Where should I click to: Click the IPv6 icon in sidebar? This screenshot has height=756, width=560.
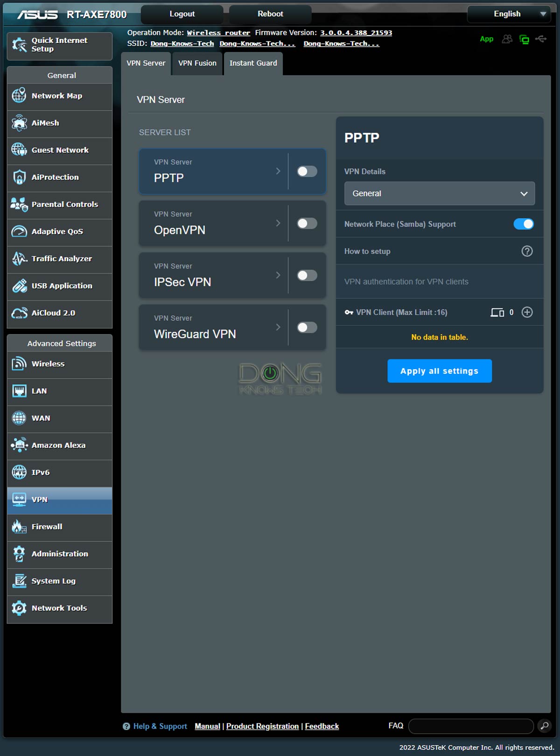(19, 472)
